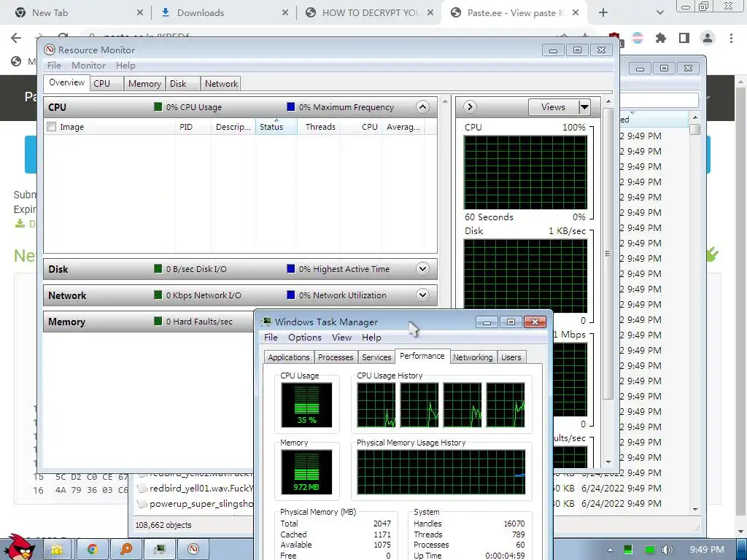Switch to Task Manager Users tab
Image resolution: width=747 pixels, height=560 pixels.
pyautogui.click(x=511, y=357)
